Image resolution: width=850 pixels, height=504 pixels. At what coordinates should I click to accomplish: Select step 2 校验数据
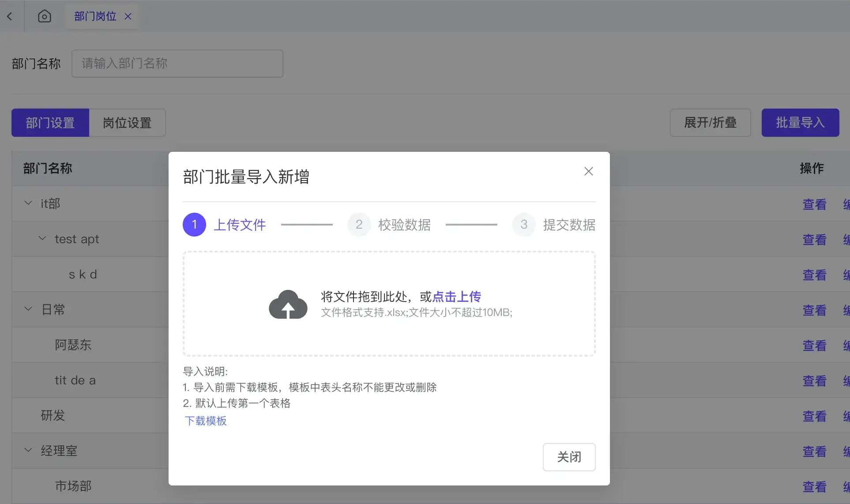[x=389, y=225]
